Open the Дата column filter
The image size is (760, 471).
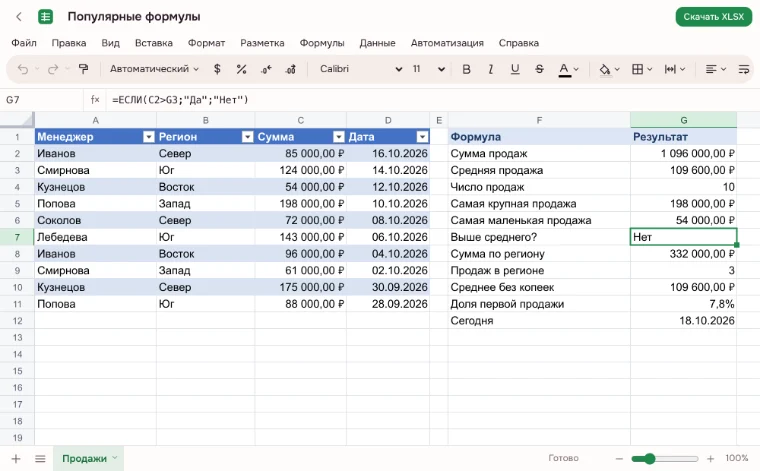coord(422,137)
